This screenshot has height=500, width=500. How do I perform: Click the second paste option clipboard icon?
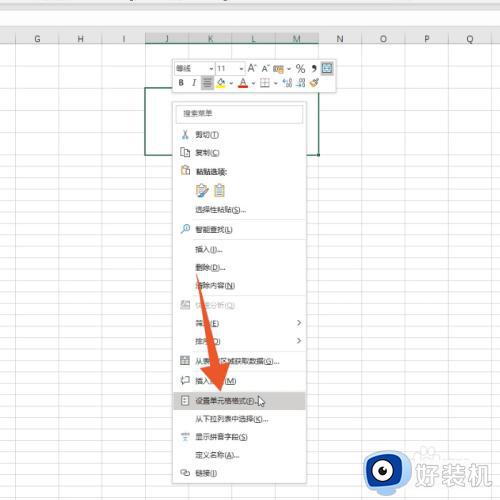click(x=219, y=190)
